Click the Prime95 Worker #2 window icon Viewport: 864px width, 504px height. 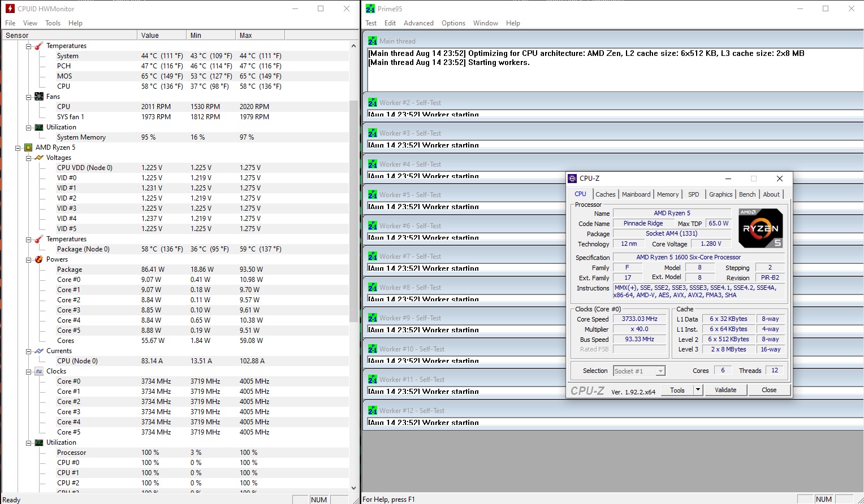(372, 103)
